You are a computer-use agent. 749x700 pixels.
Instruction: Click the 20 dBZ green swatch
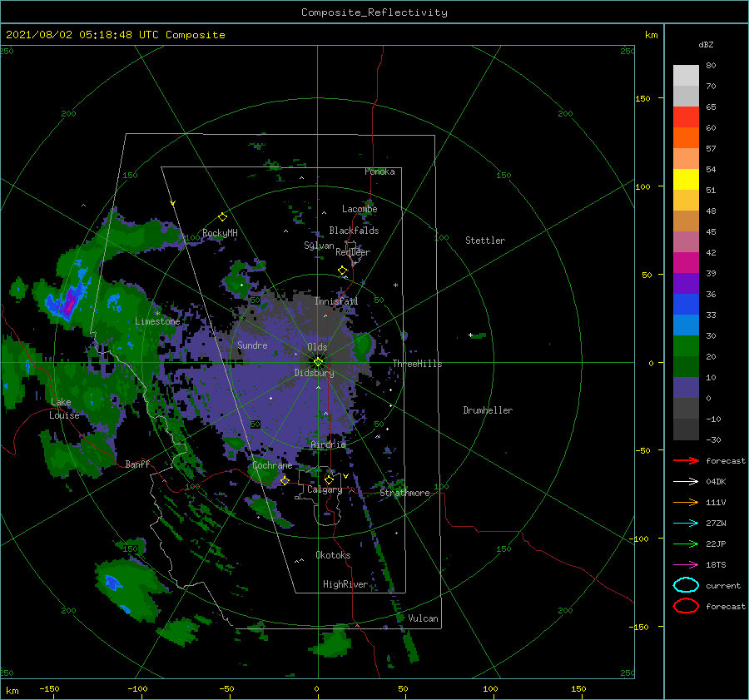pyautogui.click(x=686, y=346)
